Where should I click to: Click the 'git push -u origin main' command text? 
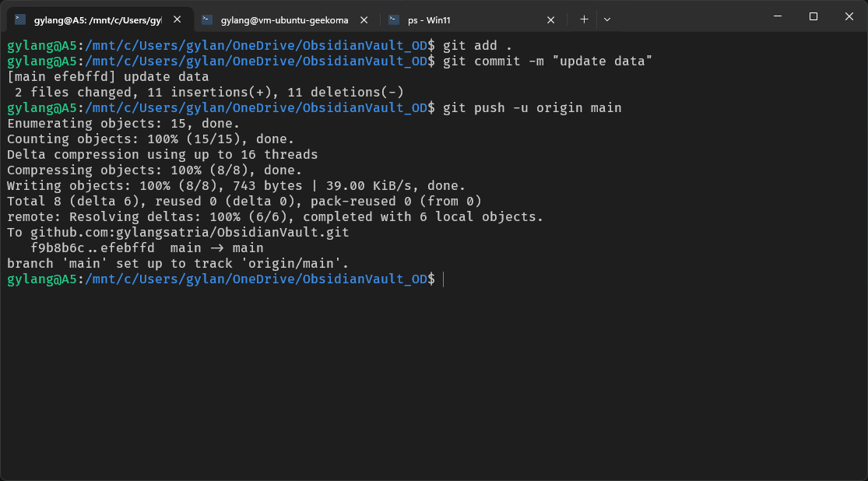click(x=532, y=107)
